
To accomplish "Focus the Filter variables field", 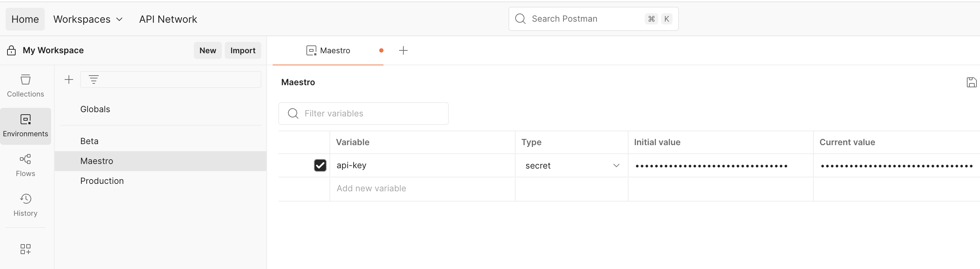I will [x=363, y=113].
